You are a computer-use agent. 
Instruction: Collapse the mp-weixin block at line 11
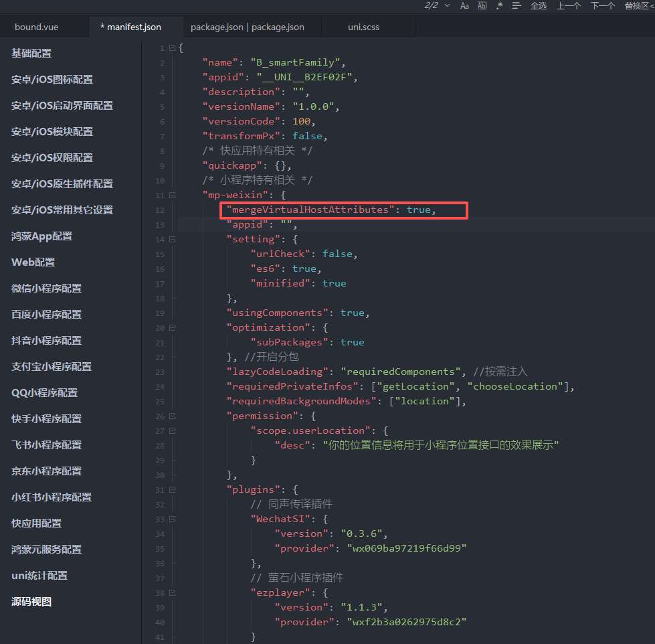click(x=172, y=195)
